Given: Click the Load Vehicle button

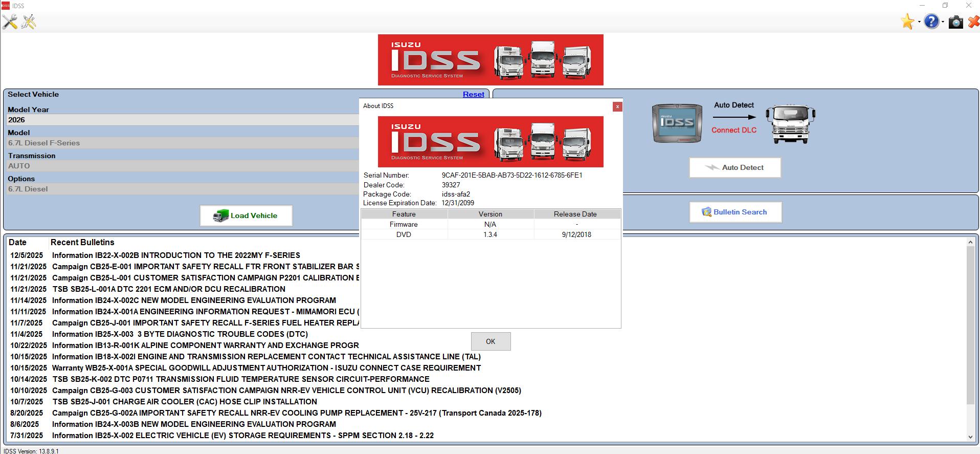Looking at the screenshot, I should (246, 215).
